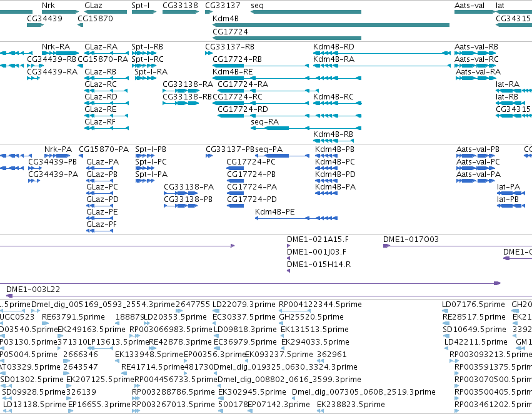The image size is (532, 414).
Task: Click the Spt-I-PB protein label
Action: (151, 149)
